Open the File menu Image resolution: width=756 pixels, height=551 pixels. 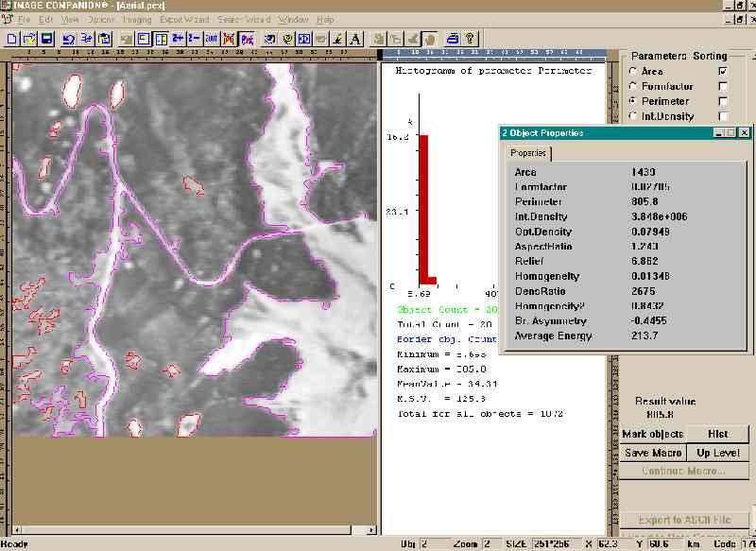pyautogui.click(x=22, y=19)
